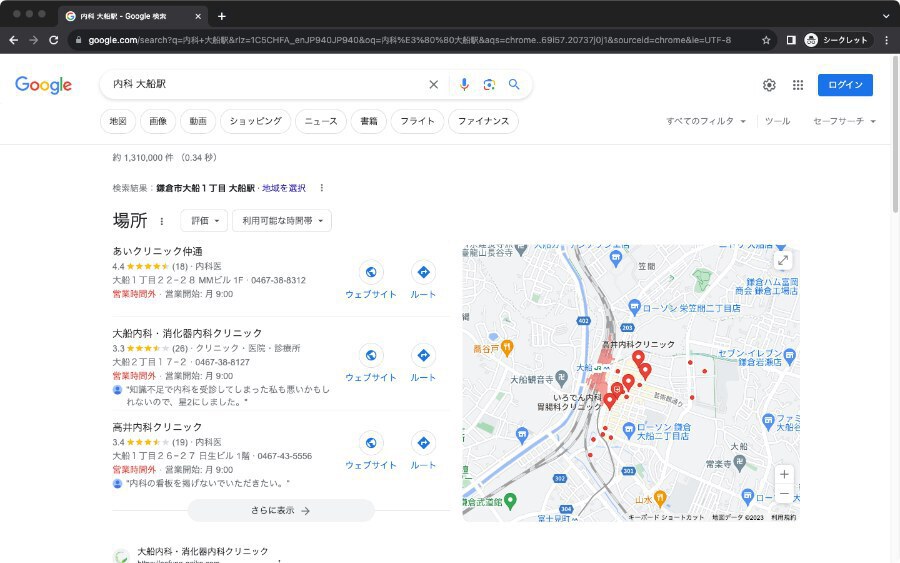Click the voice search microphone icon
Screen dimensions: 900x563
464,85
